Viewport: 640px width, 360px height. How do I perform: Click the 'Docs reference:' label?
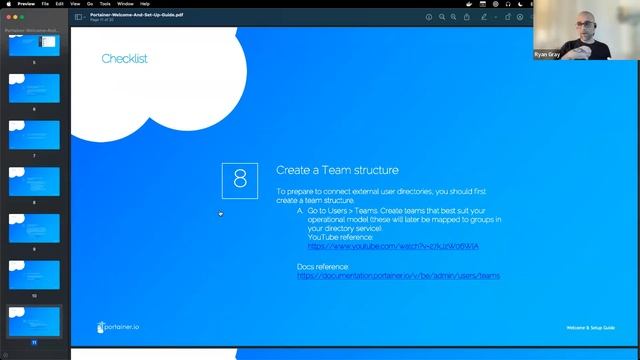[323, 267]
